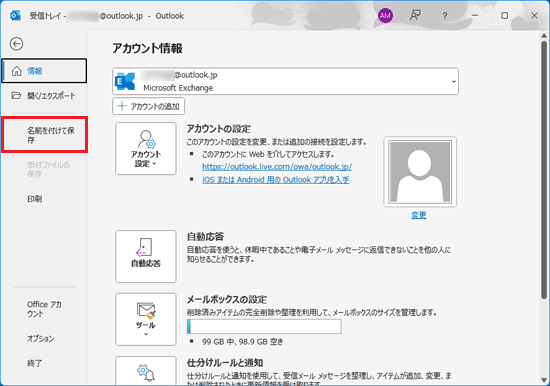Click the vertical scrollbar thumb
The width and height of the screenshot is (550, 386).
click(x=544, y=170)
